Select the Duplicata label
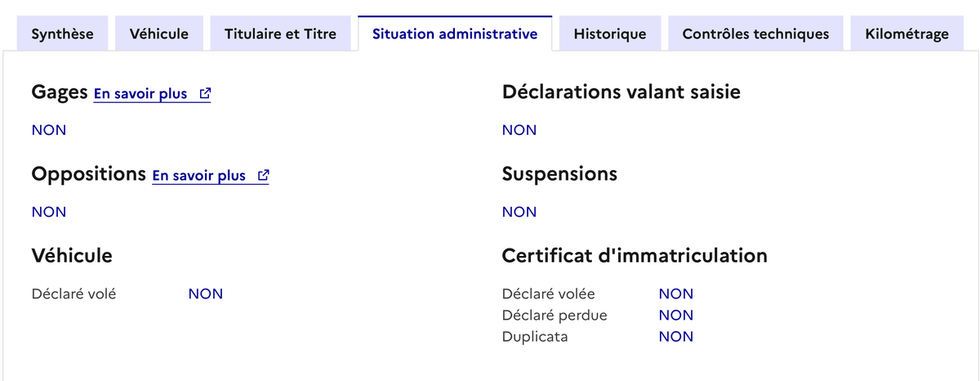This screenshot has width=980, height=381. click(535, 336)
